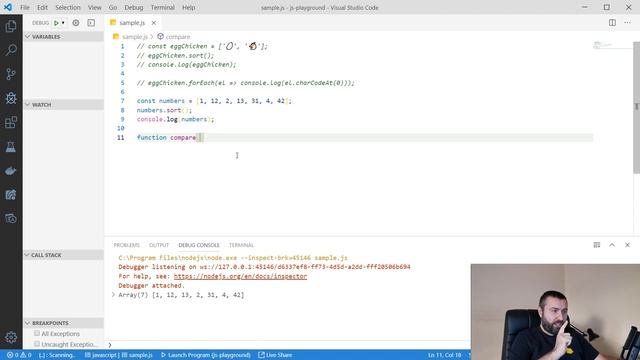The height and width of the screenshot is (360, 640).
Task: Toggle the All Exceptions breakpoint checkbox
Action: (x=37, y=333)
